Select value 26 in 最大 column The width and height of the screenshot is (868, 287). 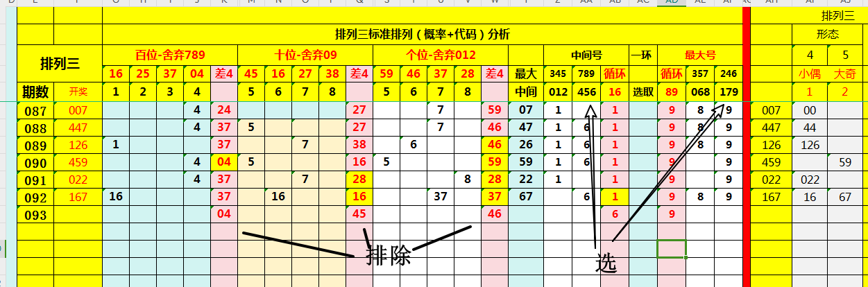pyautogui.click(x=525, y=145)
